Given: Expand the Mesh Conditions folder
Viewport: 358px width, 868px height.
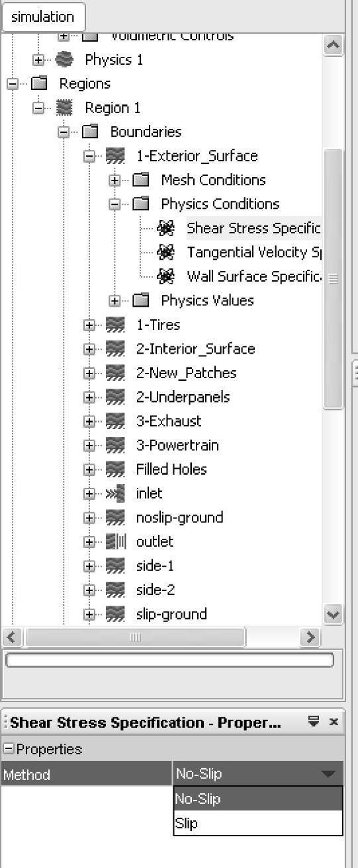Looking at the screenshot, I should click(x=115, y=180).
